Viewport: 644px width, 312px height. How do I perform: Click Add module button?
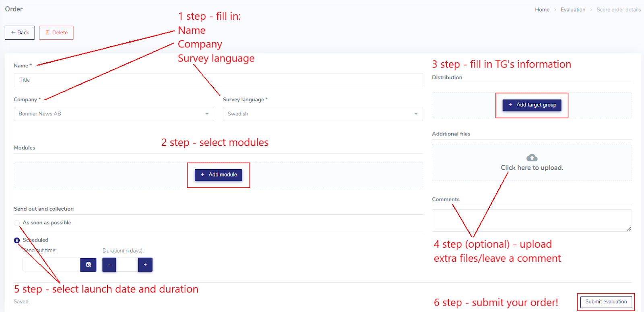(219, 175)
